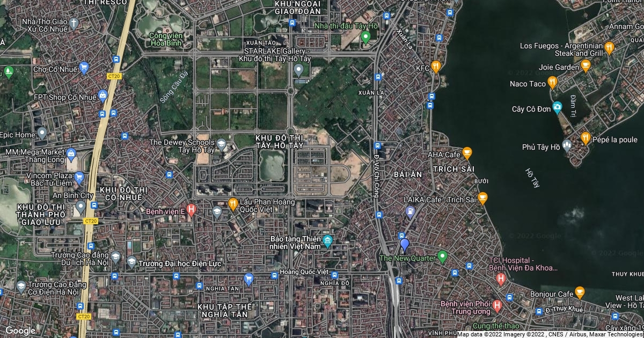The width and height of the screenshot is (644, 338).
Task: Select the AHA Cafe coffee icon
Action: [467, 153]
